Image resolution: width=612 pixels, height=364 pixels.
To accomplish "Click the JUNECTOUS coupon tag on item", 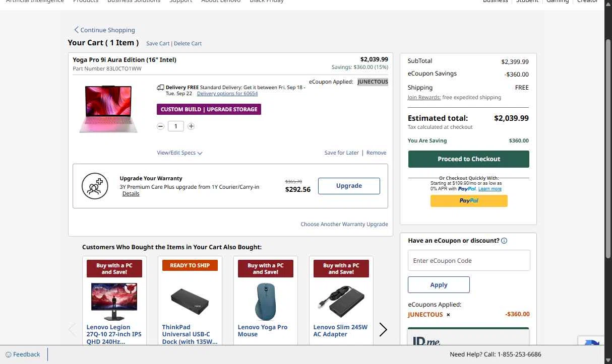I will click(x=373, y=82).
